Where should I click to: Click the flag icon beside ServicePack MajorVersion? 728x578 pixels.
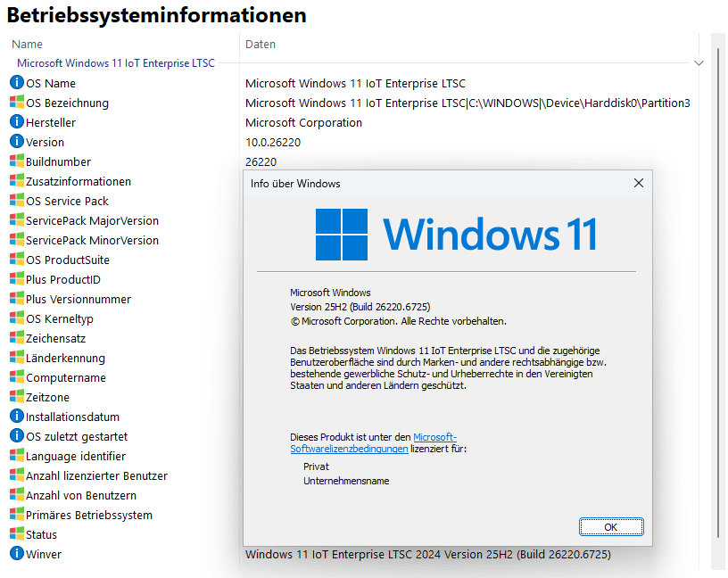tap(17, 220)
